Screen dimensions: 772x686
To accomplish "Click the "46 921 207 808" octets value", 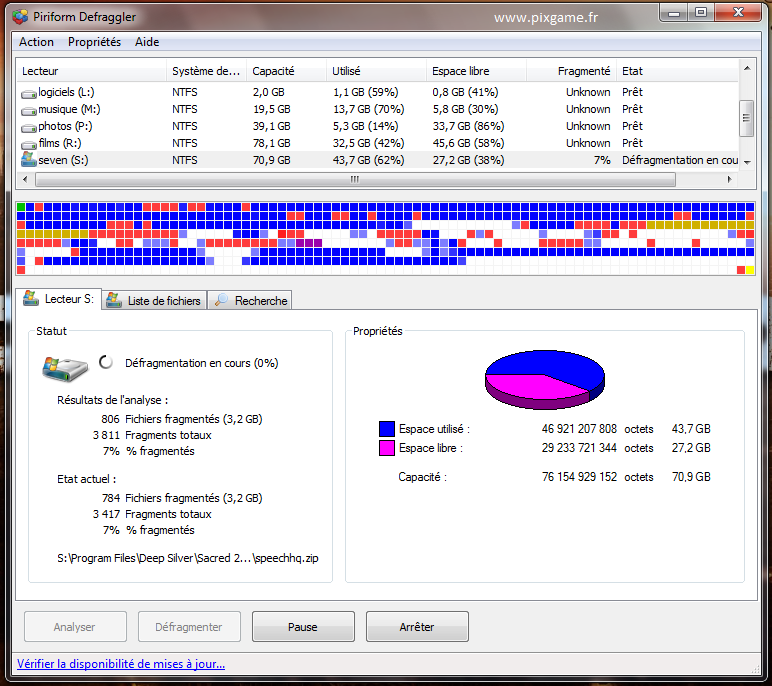I will pyautogui.click(x=579, y=429).
